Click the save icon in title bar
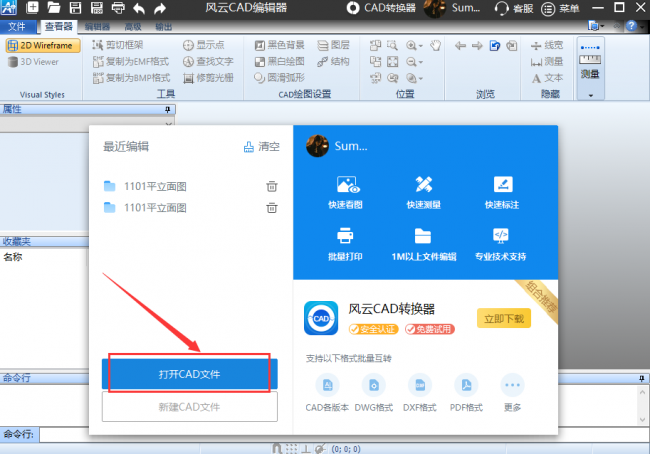 (75, 7)
